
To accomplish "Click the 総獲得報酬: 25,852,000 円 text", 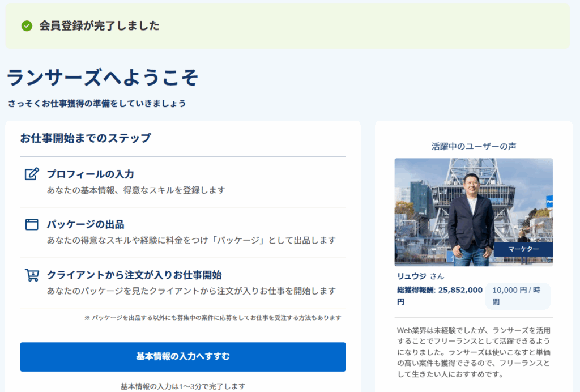I will [440, 296].
